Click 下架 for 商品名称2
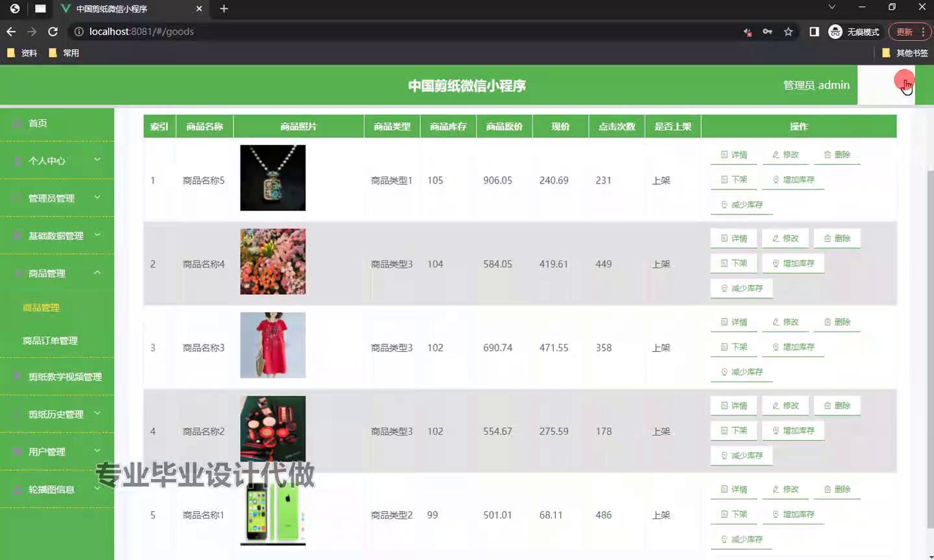 click(734, 430)
